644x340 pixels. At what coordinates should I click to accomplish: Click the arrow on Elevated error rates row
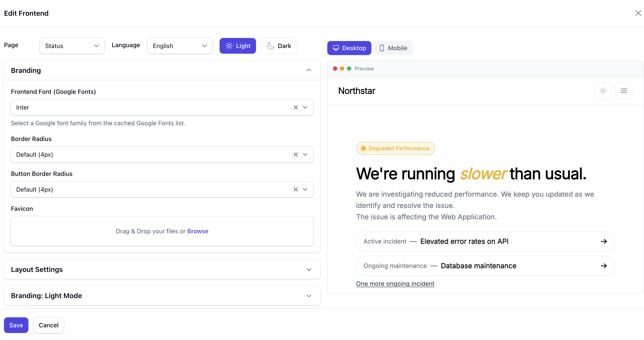point(604,241)
